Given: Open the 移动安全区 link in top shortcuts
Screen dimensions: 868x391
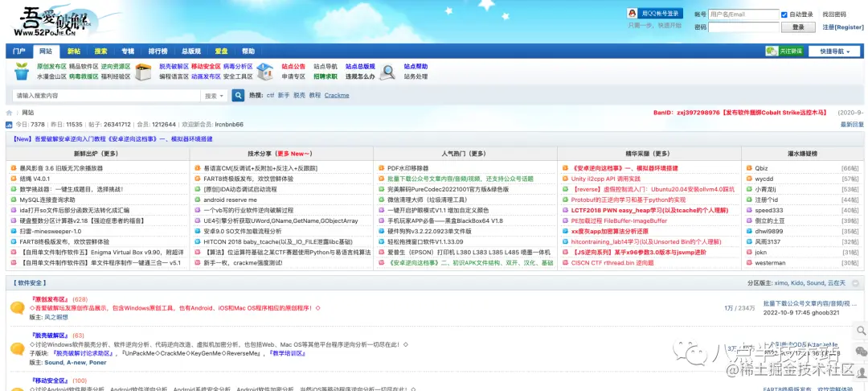Looking at the screenshot, I should [x=206, y=67].
